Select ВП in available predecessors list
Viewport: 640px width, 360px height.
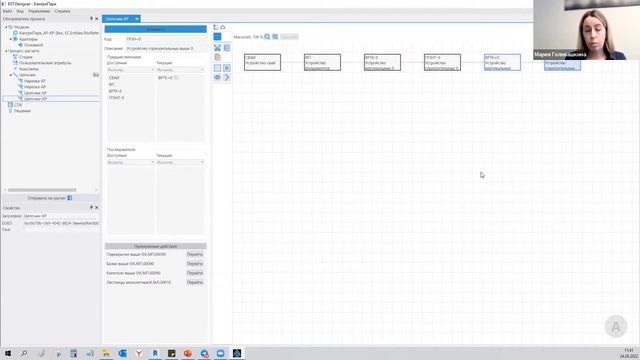(111, 84)
